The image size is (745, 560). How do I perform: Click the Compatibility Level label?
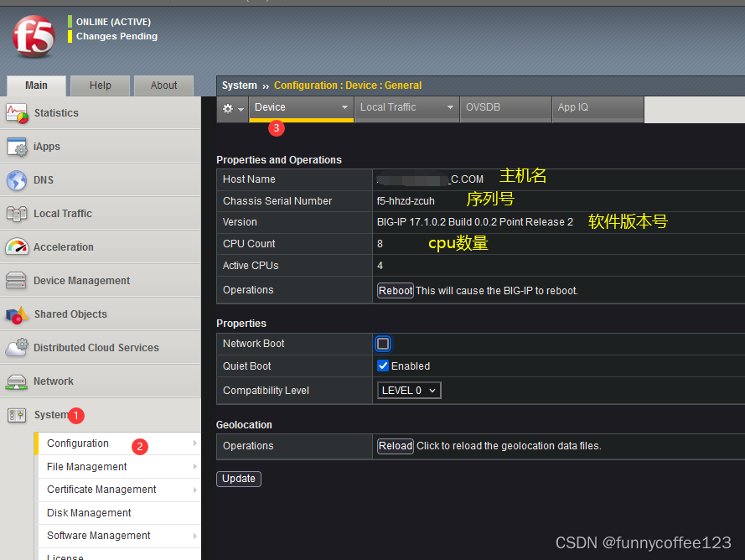coord(266,391)
